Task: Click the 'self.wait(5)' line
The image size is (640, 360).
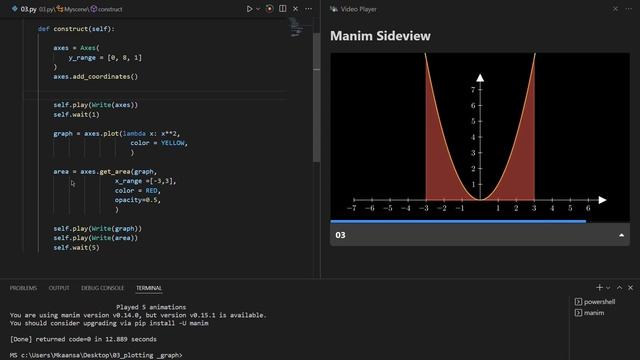Action: pos(76,247)
